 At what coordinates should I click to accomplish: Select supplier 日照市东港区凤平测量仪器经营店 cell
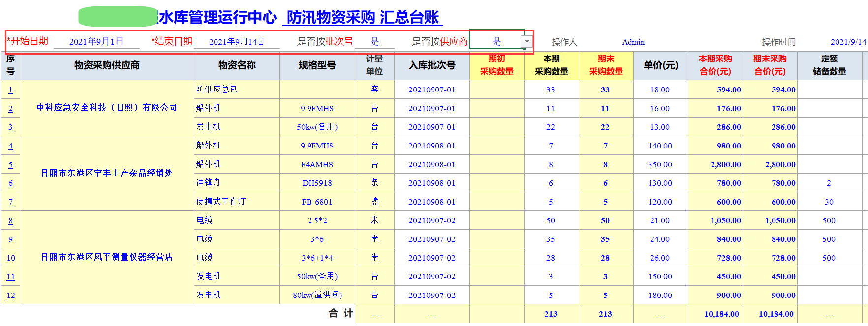click(107, 257)
